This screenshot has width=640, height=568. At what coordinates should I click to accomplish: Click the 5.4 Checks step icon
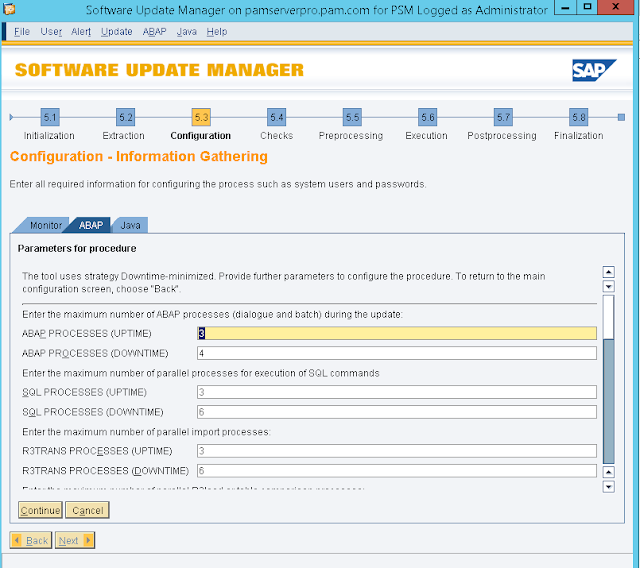tap(276, 118)
